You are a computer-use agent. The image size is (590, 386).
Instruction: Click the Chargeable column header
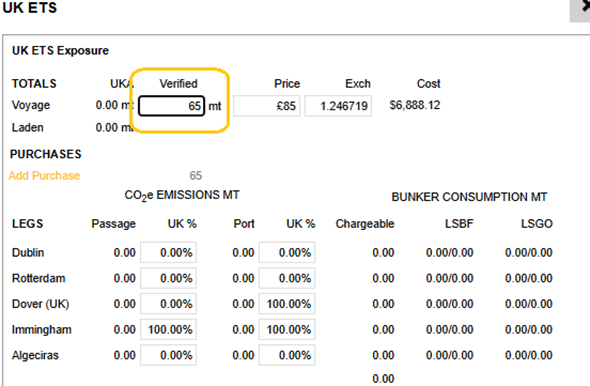365,224
